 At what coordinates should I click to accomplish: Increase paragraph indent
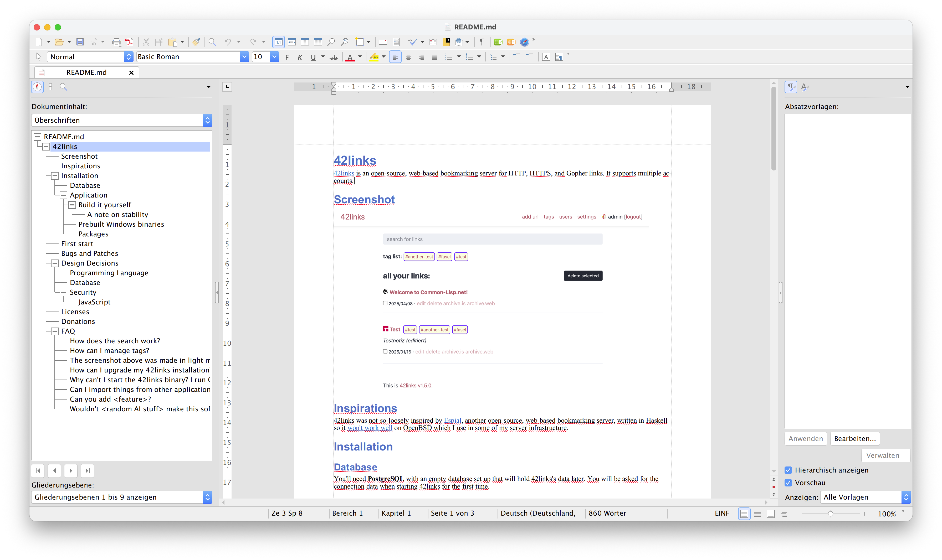coord(530,57)
